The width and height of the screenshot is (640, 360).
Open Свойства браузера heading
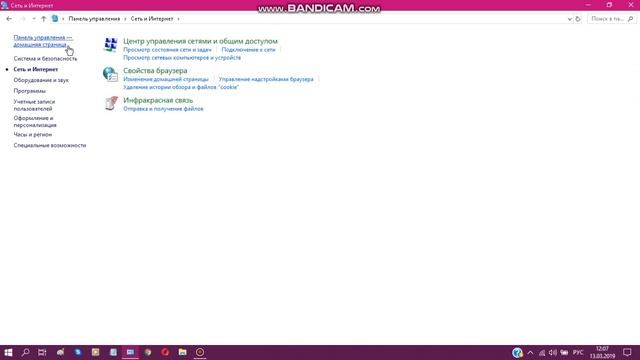[155, 71]
